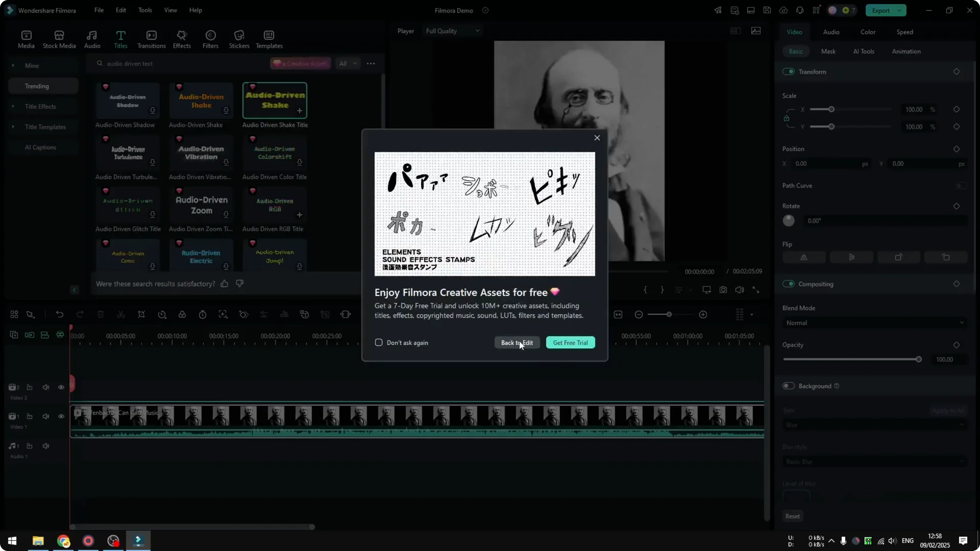
Task: Click the Back to Edit button
Action: tap(517, 342)
